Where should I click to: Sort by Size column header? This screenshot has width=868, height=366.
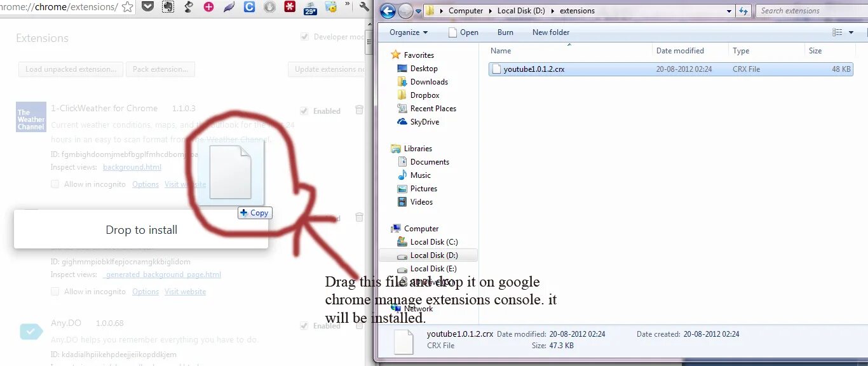point(829,51)
